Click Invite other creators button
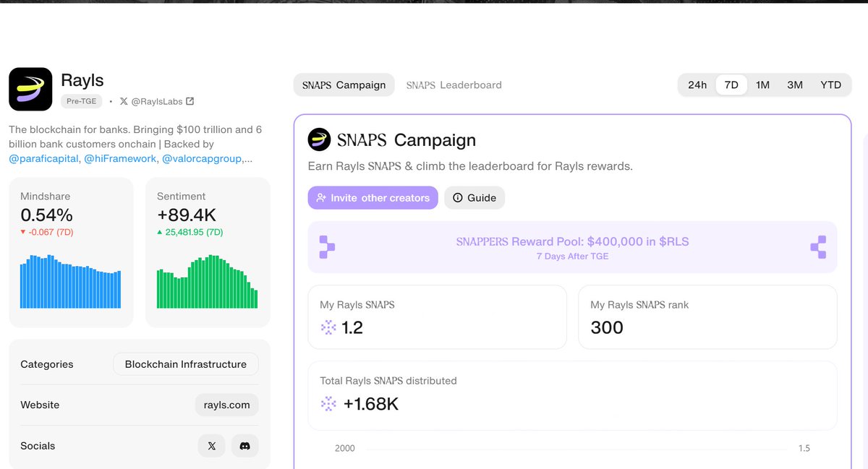This screenshot has width=868, height=469. [x=373, y=198]
